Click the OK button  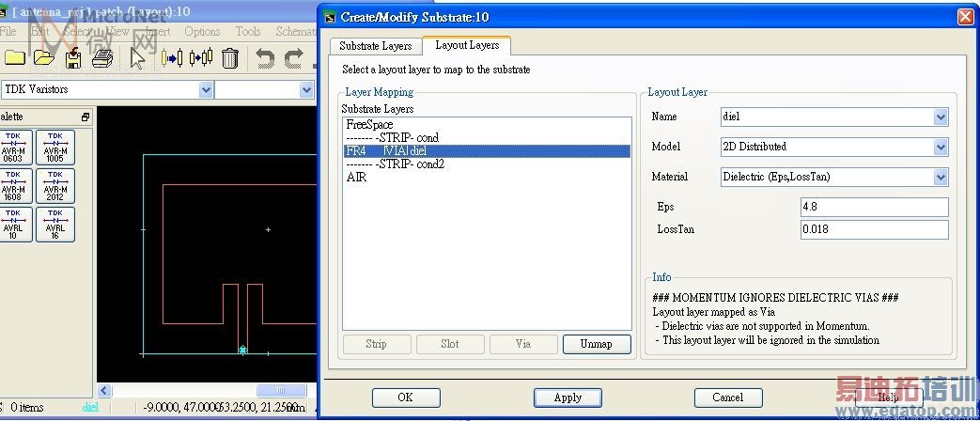pyautogui.click(x=406, y=398)
